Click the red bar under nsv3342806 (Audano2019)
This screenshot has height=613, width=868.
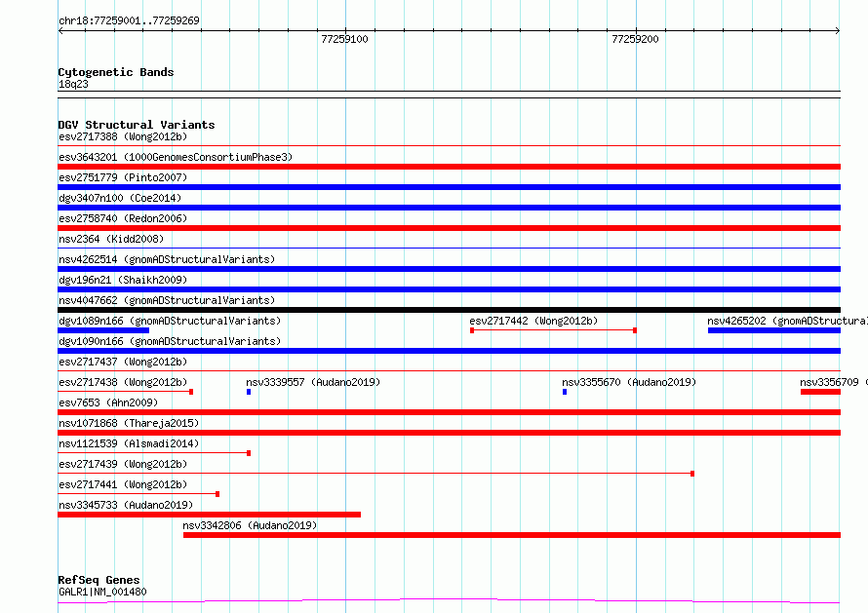click(x=512, y=535)
